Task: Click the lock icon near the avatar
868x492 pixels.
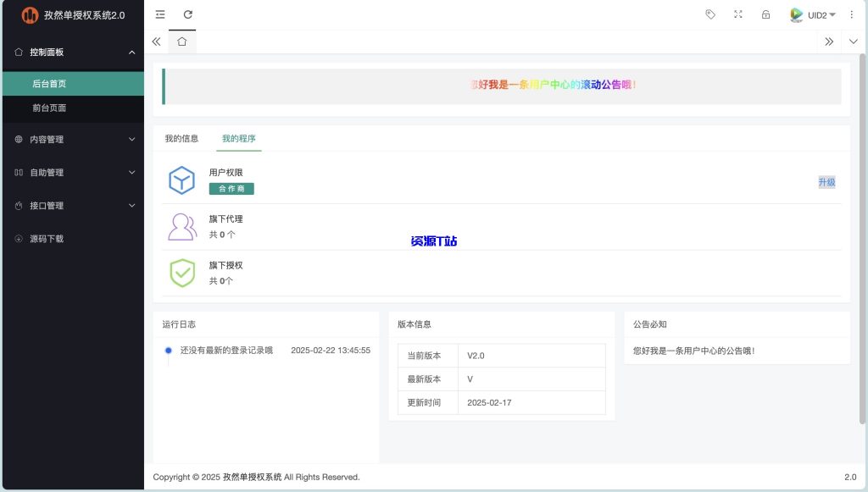Action: (x=766, y=14)
